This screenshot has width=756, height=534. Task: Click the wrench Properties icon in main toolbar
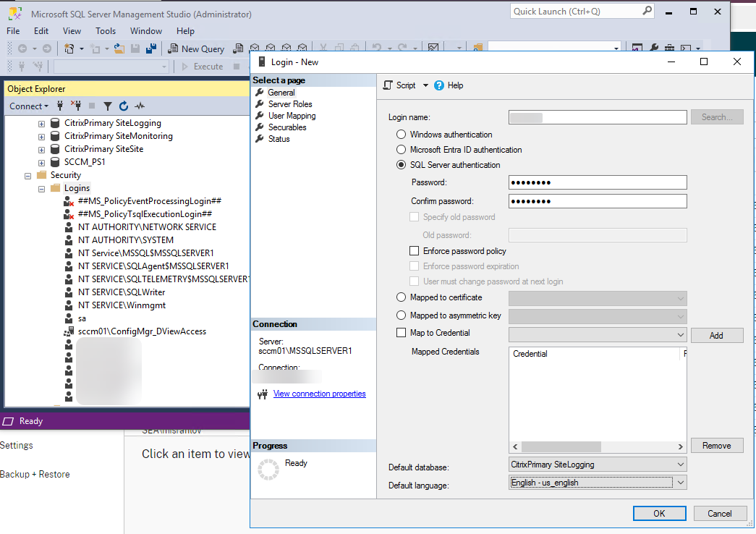click(654, 48)
